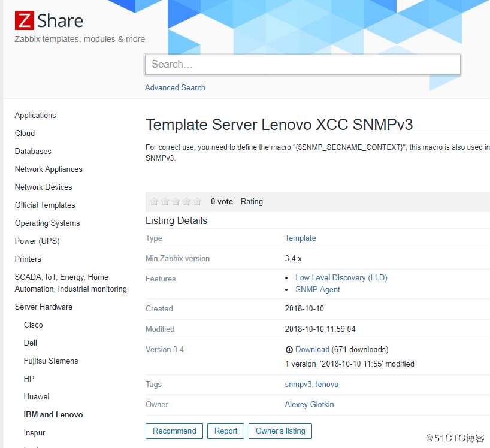Click the '1 version, 2018-10-10 11:55 modified' text
The height and width of the screenshot is (448, 490).
pos(350,364)
